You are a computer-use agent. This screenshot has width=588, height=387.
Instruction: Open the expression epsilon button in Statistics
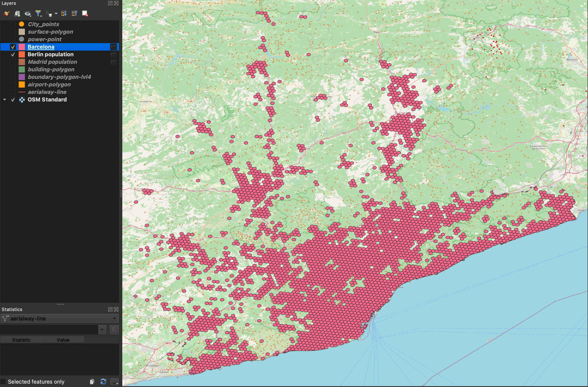(x=114, y=330)
